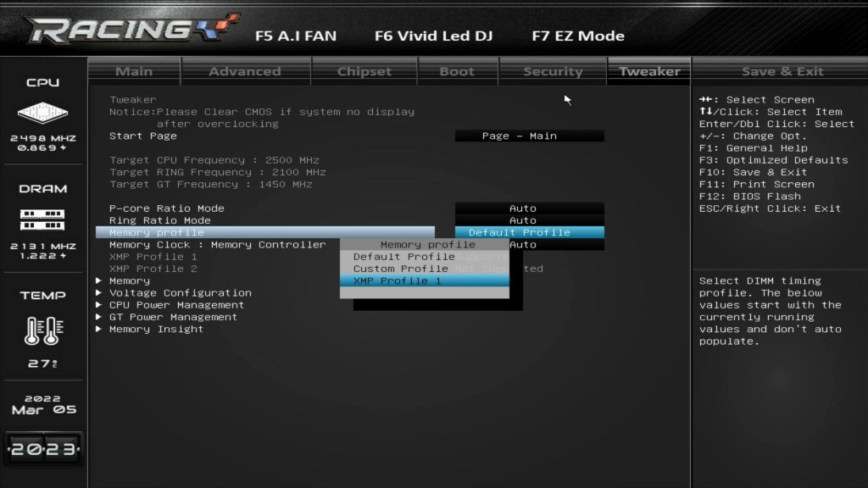This screenshot has width=868, height=488.
Task: Click Target RING Frequency : 2100 MHz text
Action: 218,173
